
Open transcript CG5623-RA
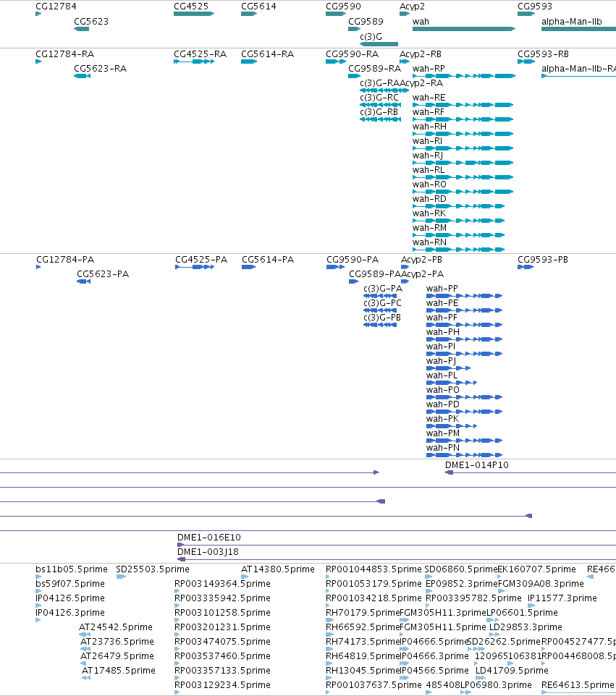[x=101, y=68]
